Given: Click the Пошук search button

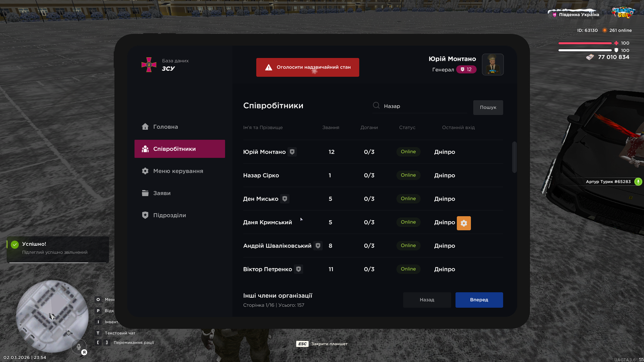Looking at the screenshot, I should click(488, 107).
